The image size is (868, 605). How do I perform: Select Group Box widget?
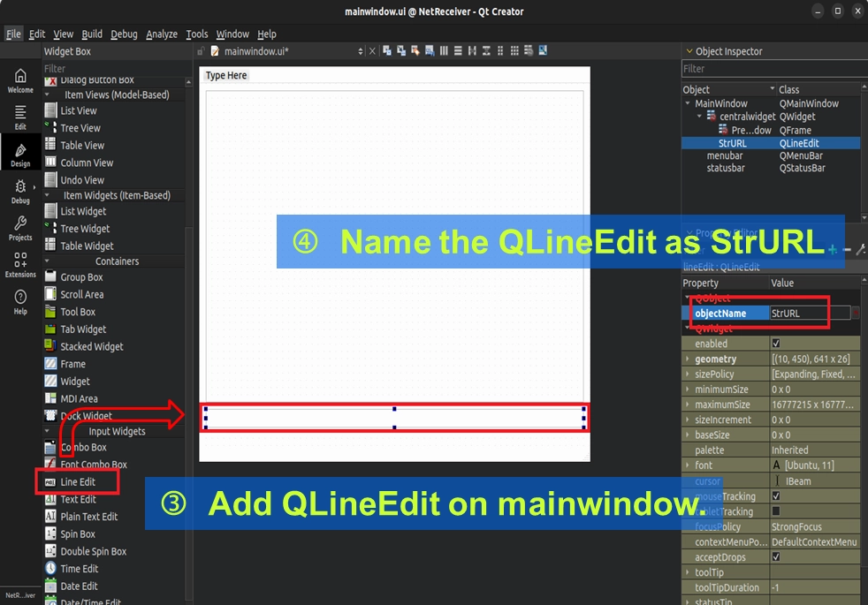click(81, 277)
